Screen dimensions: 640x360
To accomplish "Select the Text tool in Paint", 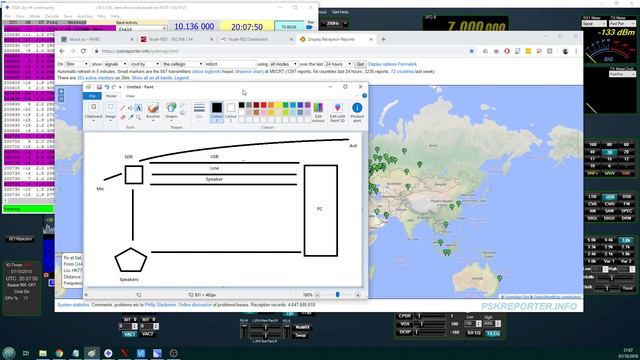I will pyautogui.click(x=138, y=108).
